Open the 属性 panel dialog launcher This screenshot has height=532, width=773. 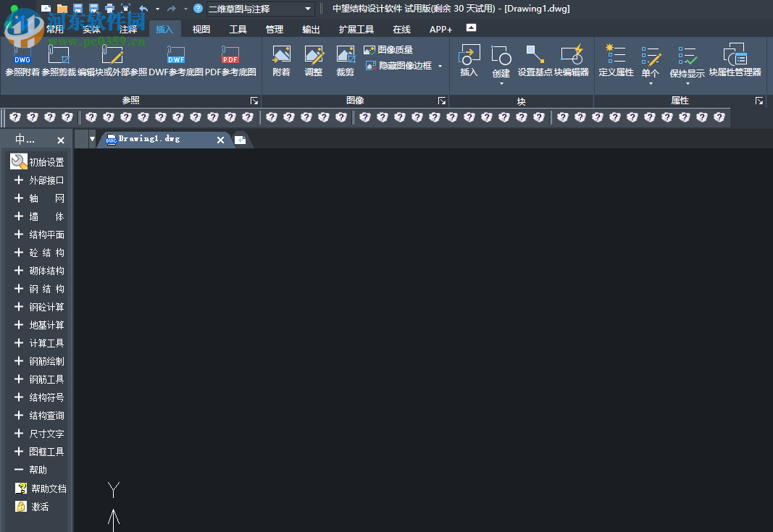759,101
